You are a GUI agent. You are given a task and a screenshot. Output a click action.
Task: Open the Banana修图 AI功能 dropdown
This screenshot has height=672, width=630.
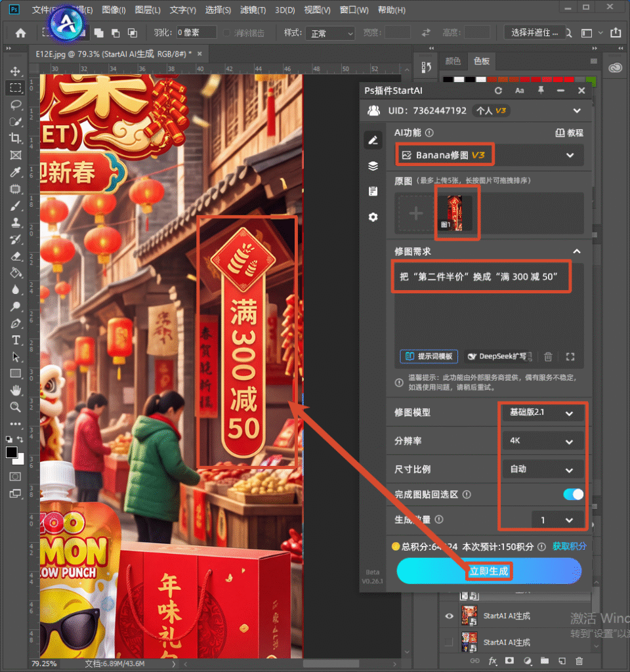click(x=489, y=155)
